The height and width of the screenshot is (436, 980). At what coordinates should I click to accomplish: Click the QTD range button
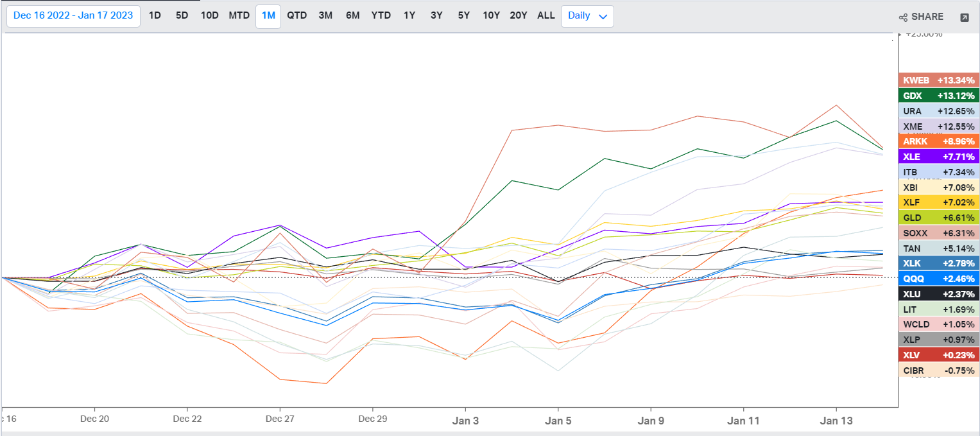[x=297, y=16]
